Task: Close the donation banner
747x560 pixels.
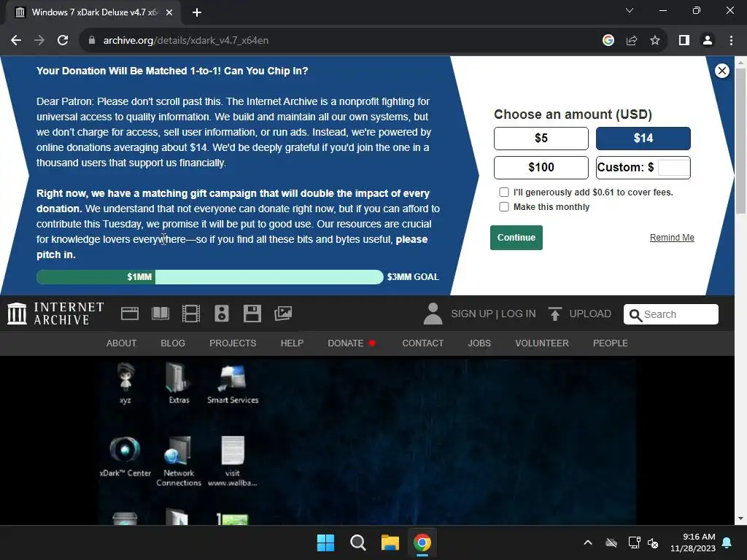Action: tap(721, 71)
